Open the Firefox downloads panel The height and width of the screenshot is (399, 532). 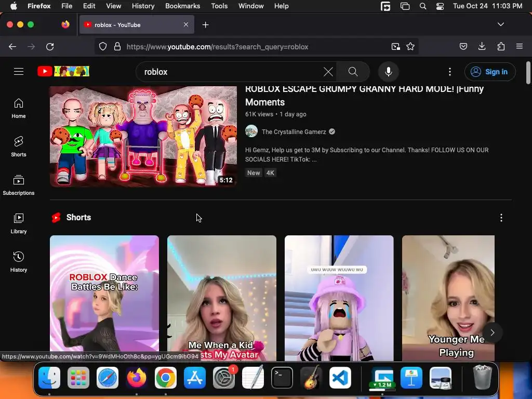[x=482, y=46]
